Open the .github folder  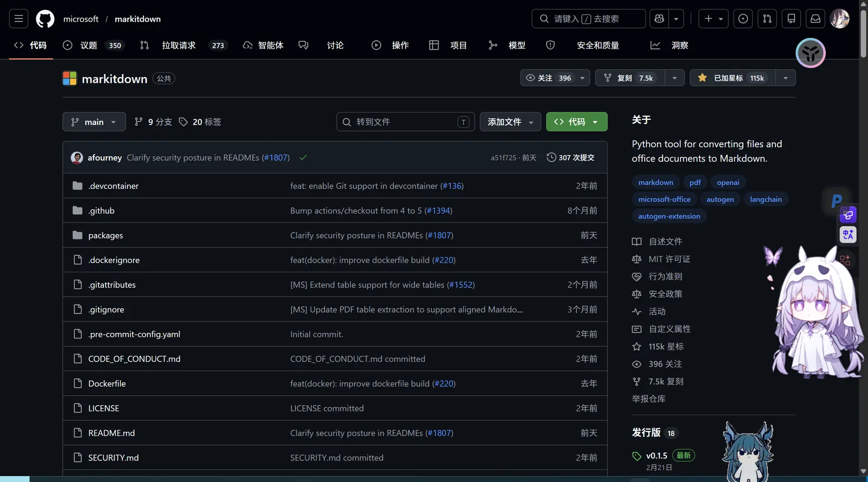point(101,211)
